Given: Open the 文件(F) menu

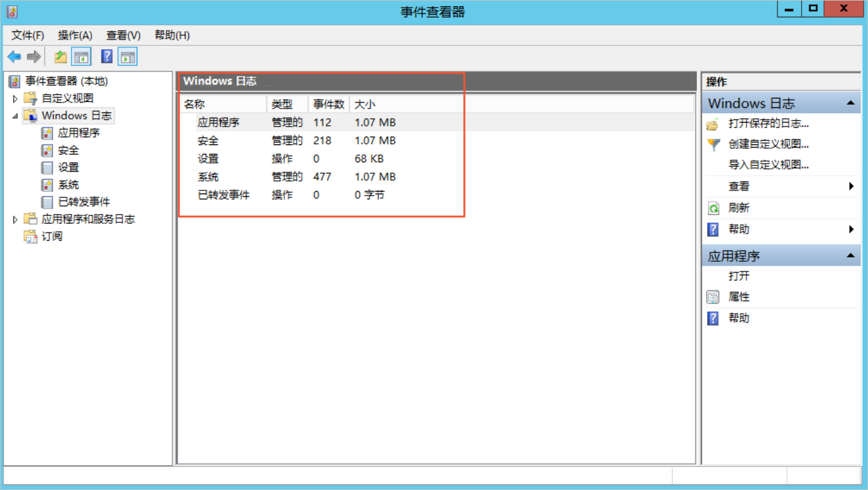Looking at the screenshot, I should 27,35.
